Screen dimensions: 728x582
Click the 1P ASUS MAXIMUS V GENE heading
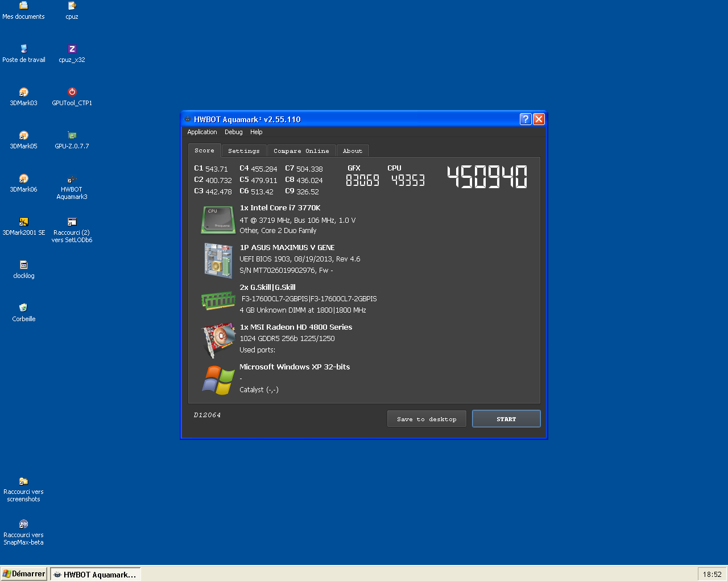pyautogui.click(x=287, y=248)
